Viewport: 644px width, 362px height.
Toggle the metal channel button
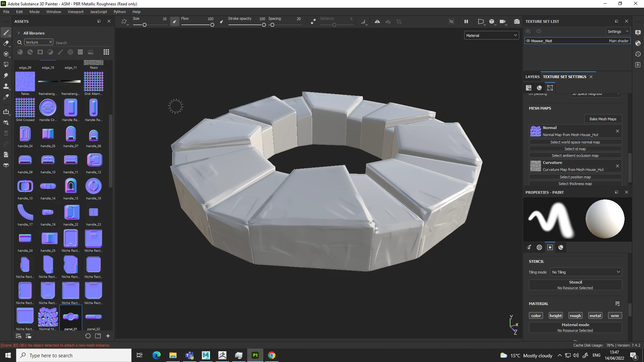[x=595, y=316]
